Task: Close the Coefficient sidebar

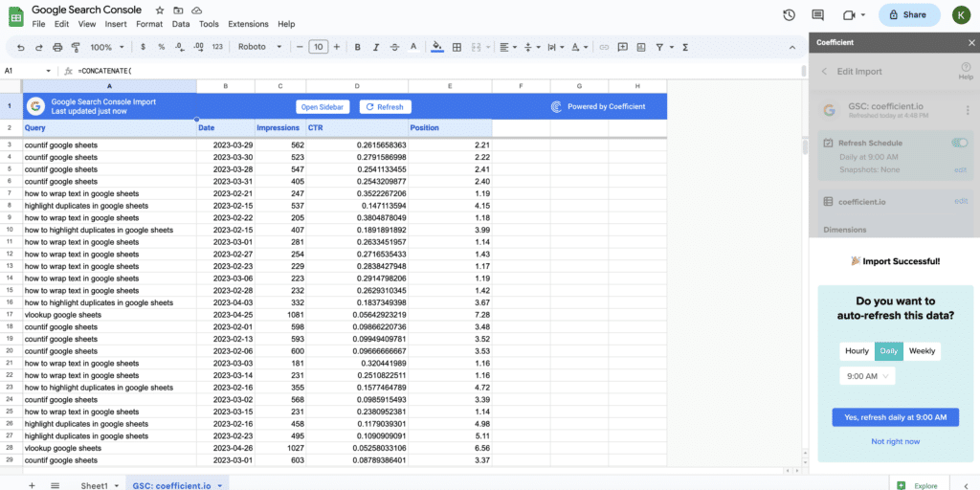Action: [x=971, y=42]
